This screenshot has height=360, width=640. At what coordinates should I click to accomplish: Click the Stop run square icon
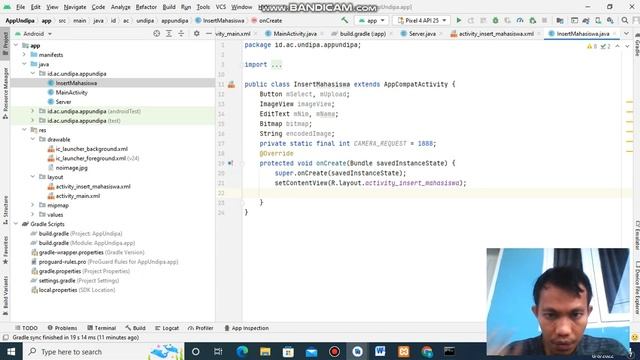point(544,20)
